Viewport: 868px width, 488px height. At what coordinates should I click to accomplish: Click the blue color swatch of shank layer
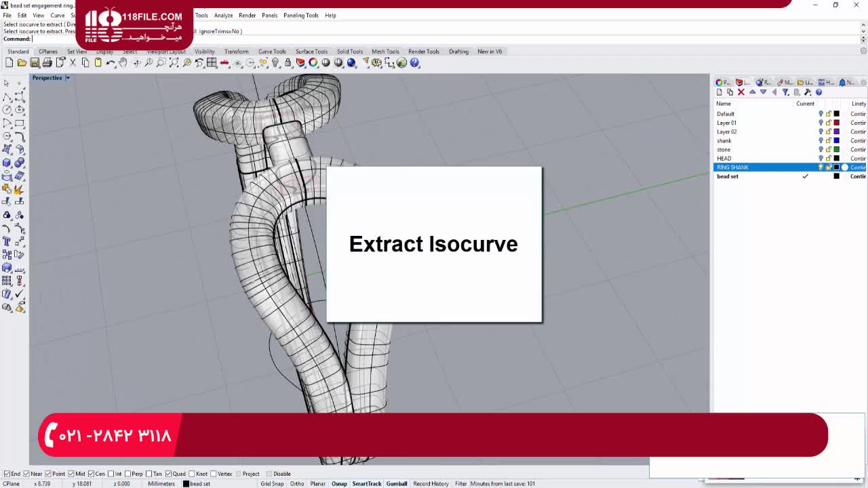point(836,141)
